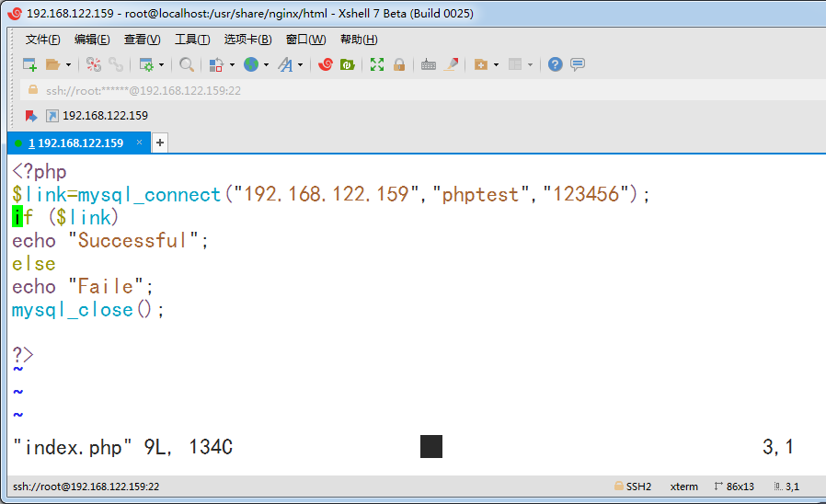Click the speech bubble feedback icon
826x504 pixels.
pyautogui.click(x=578, y=64)
